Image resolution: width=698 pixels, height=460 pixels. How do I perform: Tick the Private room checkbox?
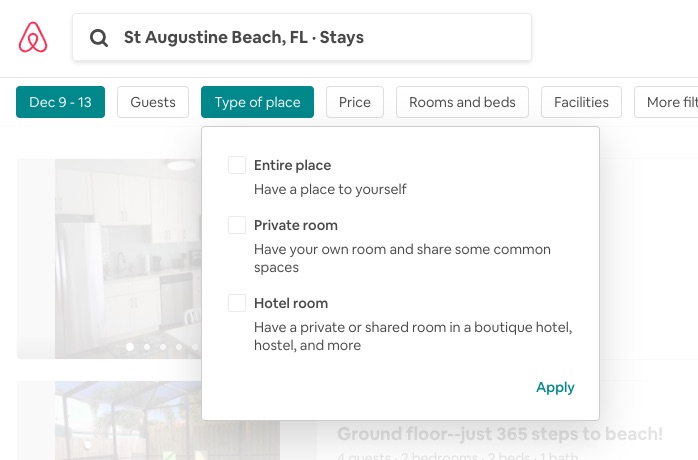click(237, 225)
